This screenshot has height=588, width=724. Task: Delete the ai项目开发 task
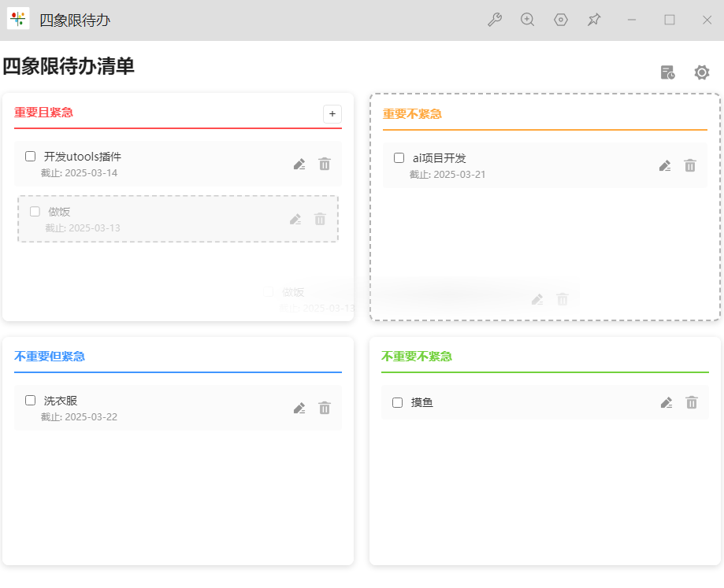(690, 166)
